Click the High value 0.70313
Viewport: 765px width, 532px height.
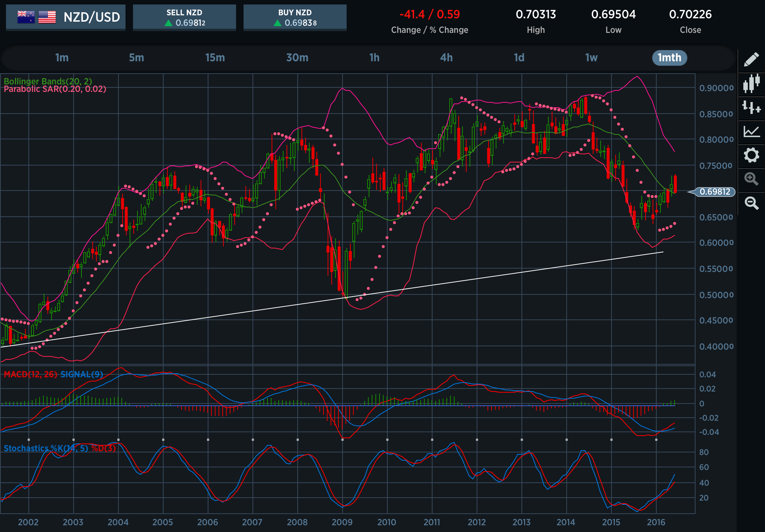(x=536, y=14)
